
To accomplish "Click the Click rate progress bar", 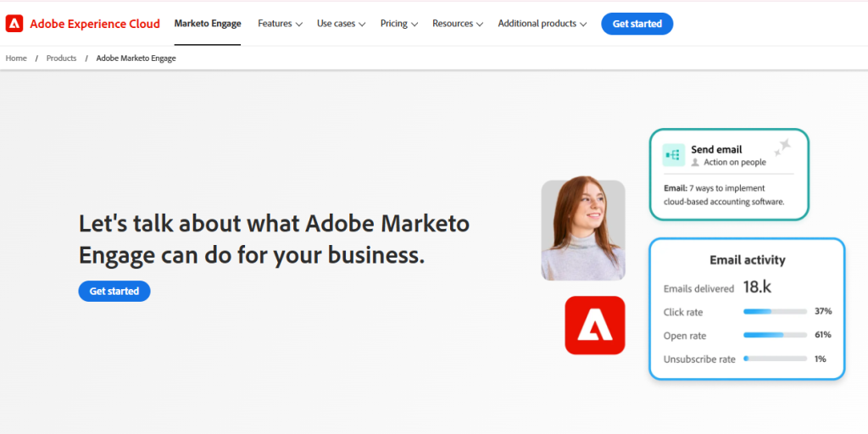I will (775, 312).
